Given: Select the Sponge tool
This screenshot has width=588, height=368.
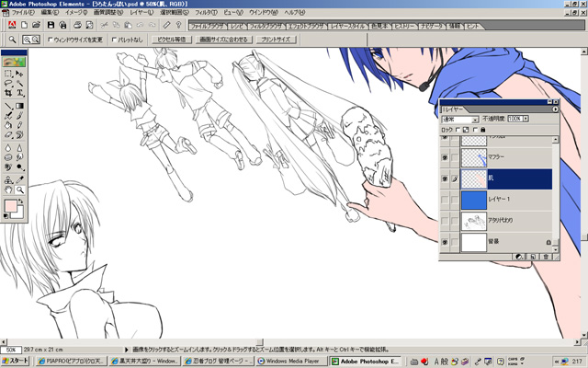Looking at the screenshot, I should point(8,157).
